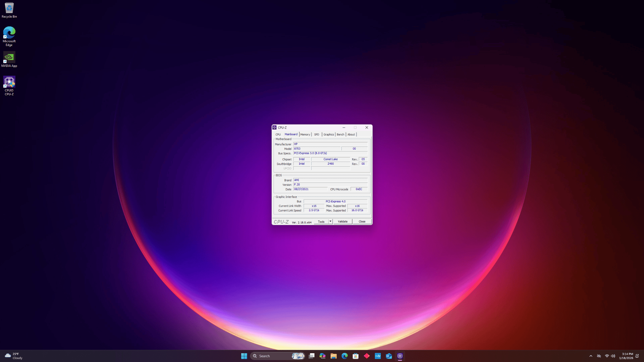644x362 pixels.
Task: Click the OneDrive not-signed-in tray icon
Action: pyautogui.click(x=599, y=356)
